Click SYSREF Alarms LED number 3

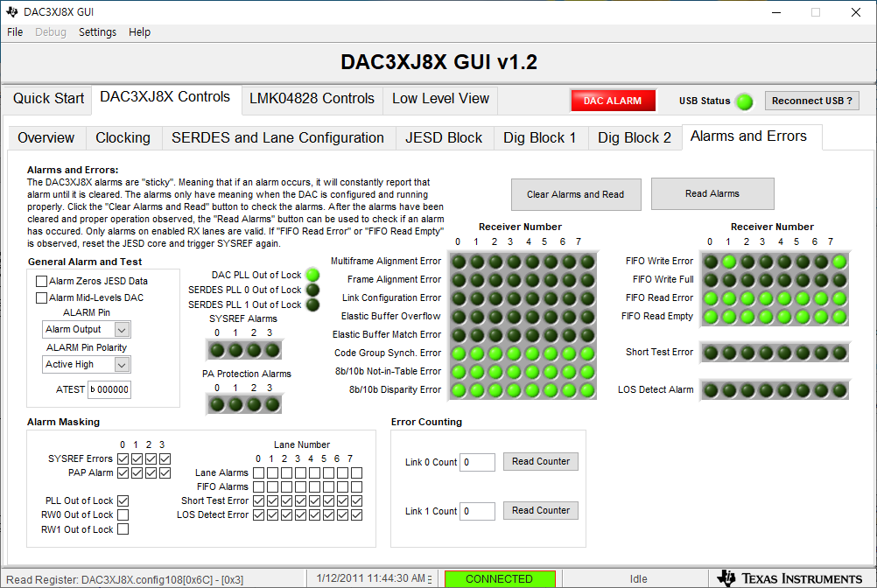272,351
